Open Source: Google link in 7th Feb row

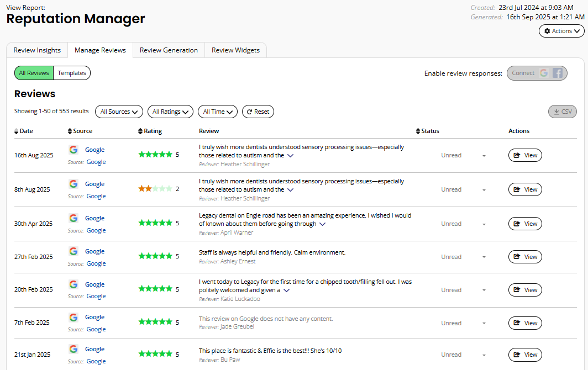point(96,329)
